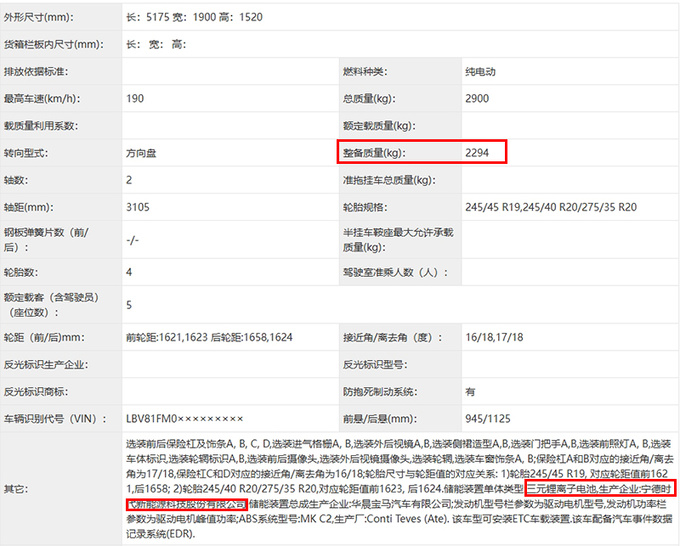Click the Conti Teves (Ate) text
Screen dimensions: 680x546
407,519
